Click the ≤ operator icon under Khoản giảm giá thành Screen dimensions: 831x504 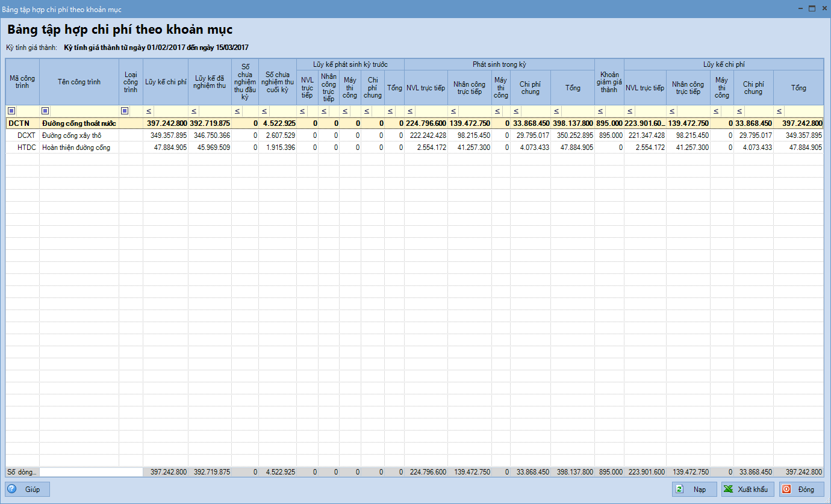tap(600, 111)
